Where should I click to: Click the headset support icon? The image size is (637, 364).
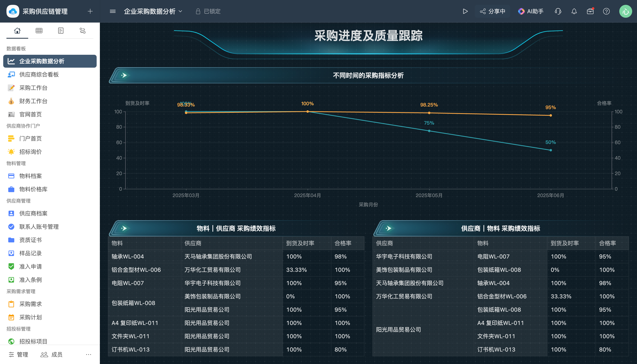pos(558,11)
